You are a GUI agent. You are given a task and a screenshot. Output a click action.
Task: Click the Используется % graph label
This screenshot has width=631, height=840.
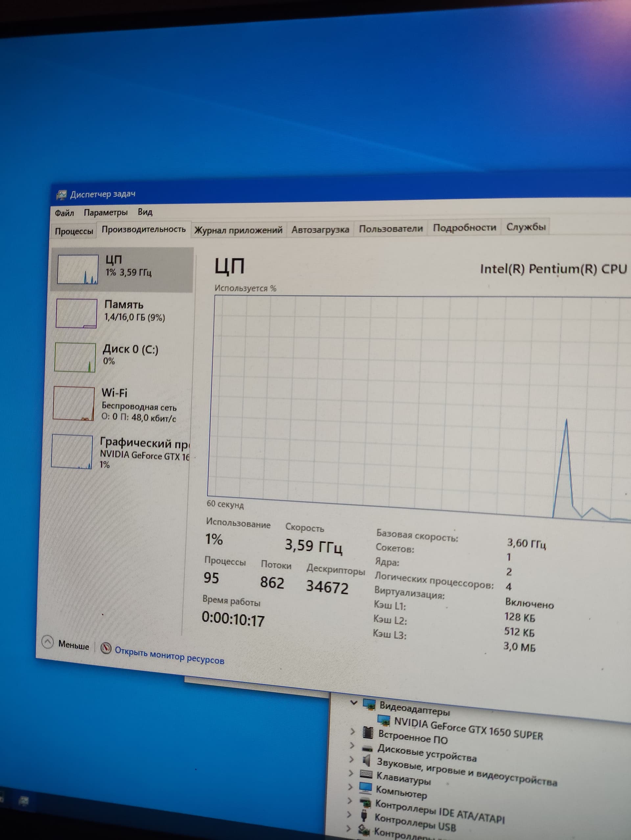point(245,288)
